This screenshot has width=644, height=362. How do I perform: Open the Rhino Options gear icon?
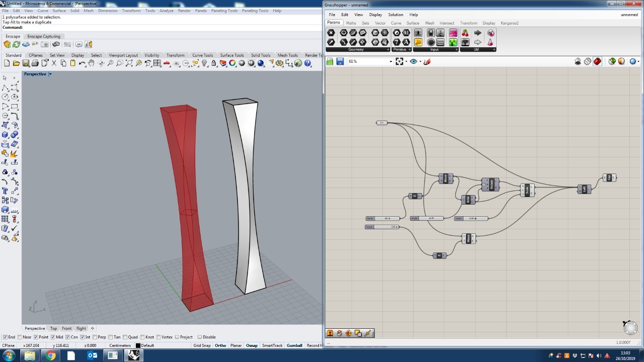279,63
